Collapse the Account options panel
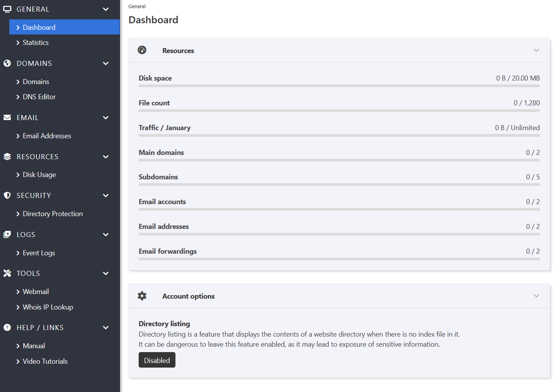The image size is (555, 392). 536,296
